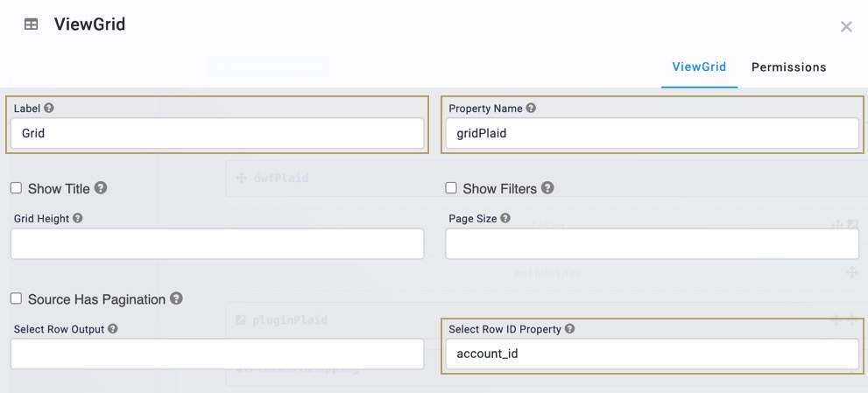Show help for Show Title option
The height and width of the screenshot is (393, 868).
tap(100, 188)
